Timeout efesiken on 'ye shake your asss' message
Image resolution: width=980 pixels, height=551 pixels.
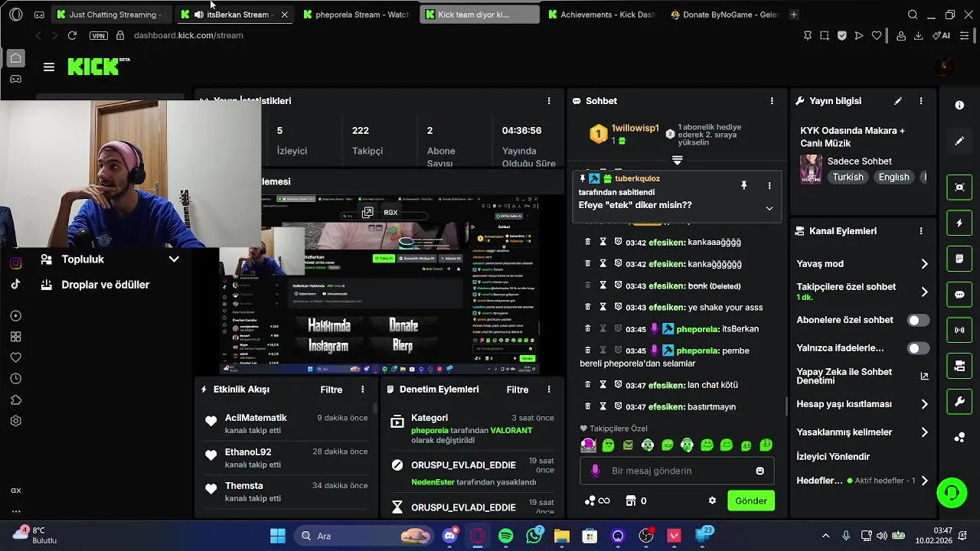pyautogui.click(x=603, y=307)
